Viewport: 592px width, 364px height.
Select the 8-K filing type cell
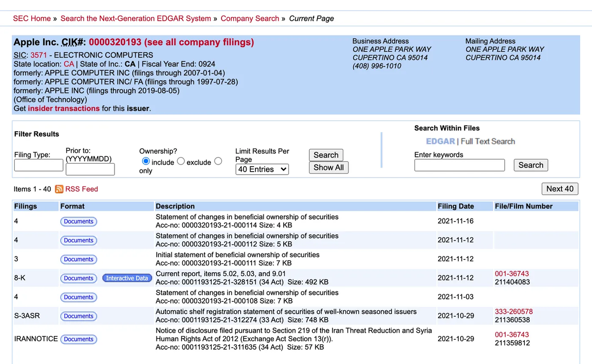[20, 278]
